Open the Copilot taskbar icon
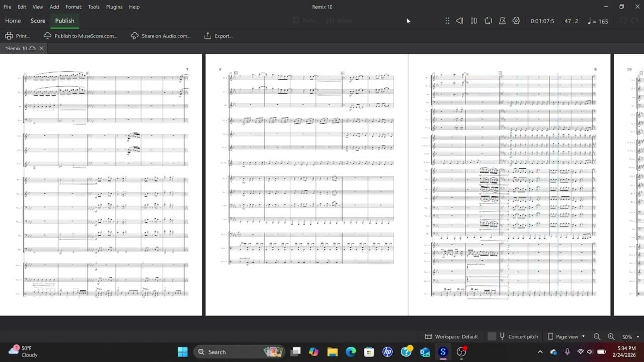The height and width of the screenshot is (362, 644). [x=313, y=352]
